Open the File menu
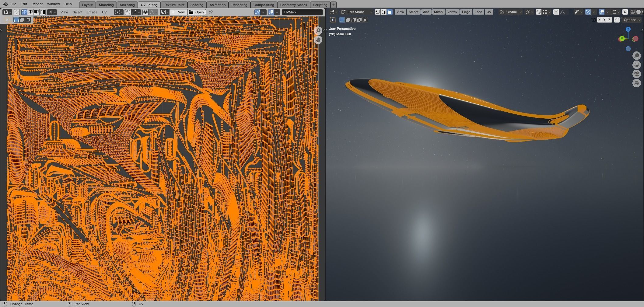 (x=13, y=4)
